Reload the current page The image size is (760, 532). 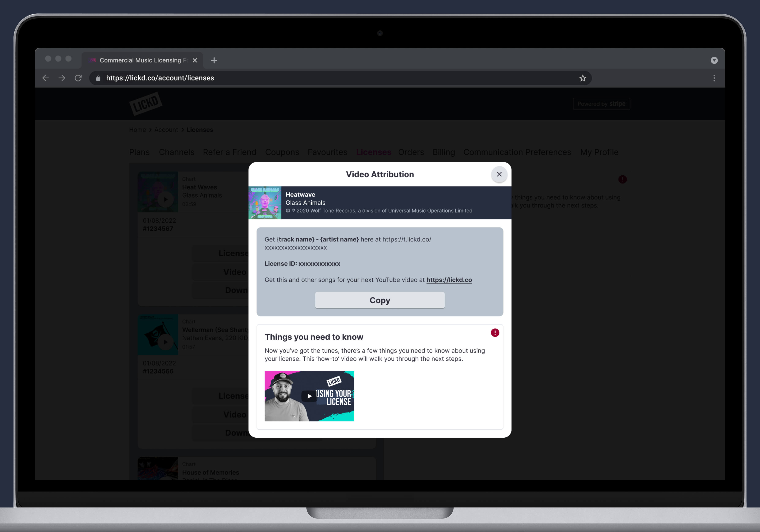(x=78, y=78)
